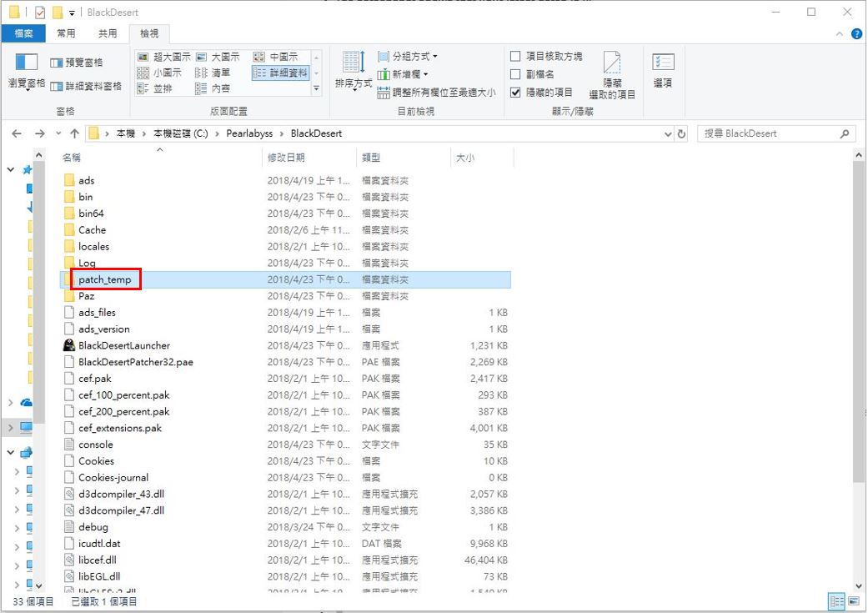Expand the layout gallery more arrow
This screenshot has width=868, height=613.
tap(317, 88)
